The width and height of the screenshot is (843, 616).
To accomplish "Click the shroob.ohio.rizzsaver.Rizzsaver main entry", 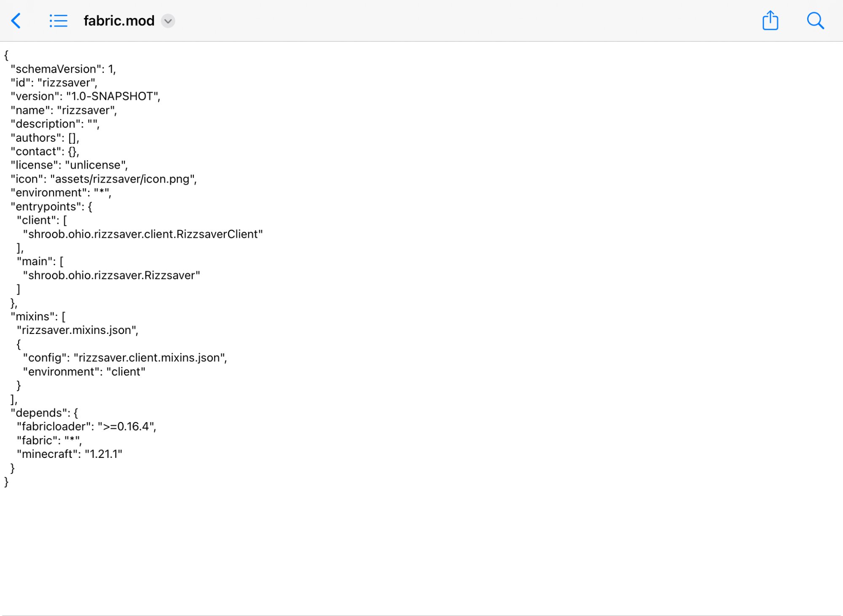I will point(112,275).
